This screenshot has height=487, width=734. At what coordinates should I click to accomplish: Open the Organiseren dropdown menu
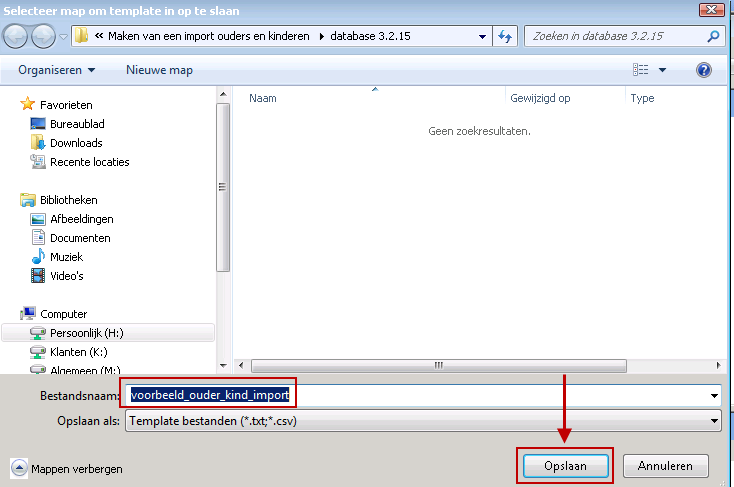coord(56,70)
